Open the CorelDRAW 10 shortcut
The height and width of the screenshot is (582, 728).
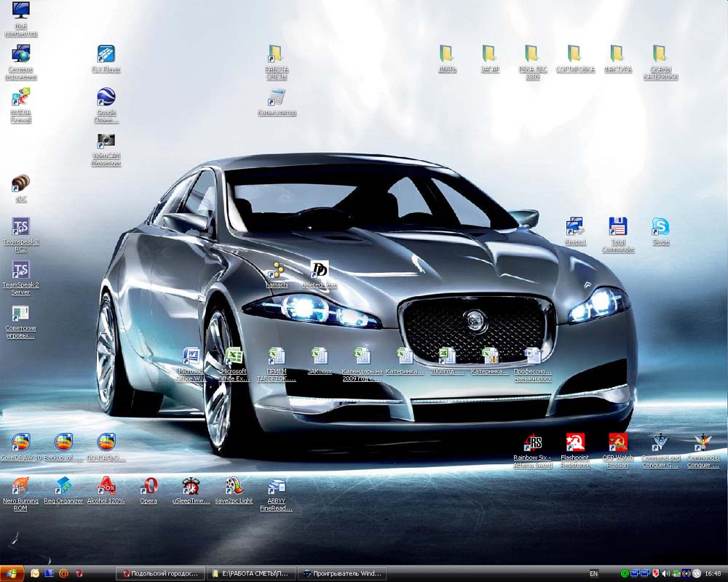[20, 442]
